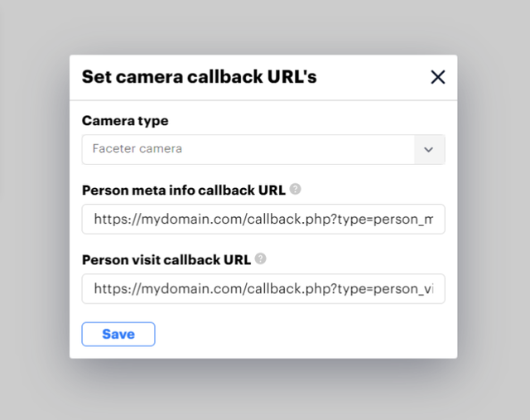Image resolution: width=530 pixels, height=420 pixels.
Task: Open the Faceter camera dropdown field
Action: (263, 149)
